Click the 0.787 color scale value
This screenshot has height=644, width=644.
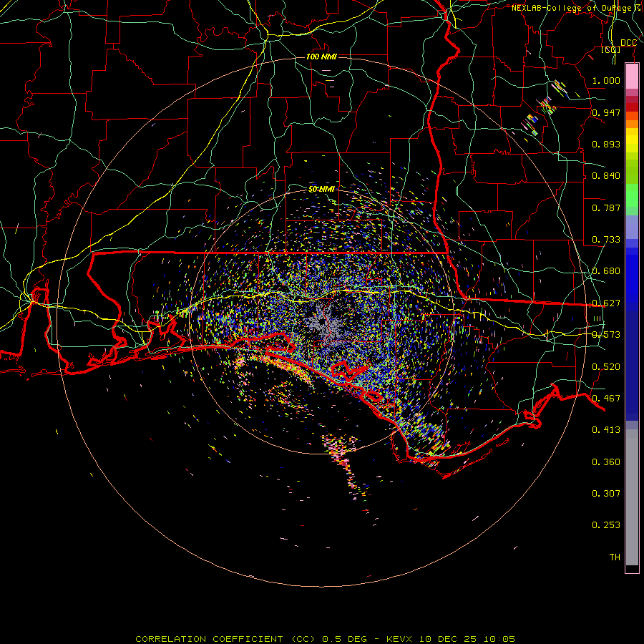coord(606,208)
